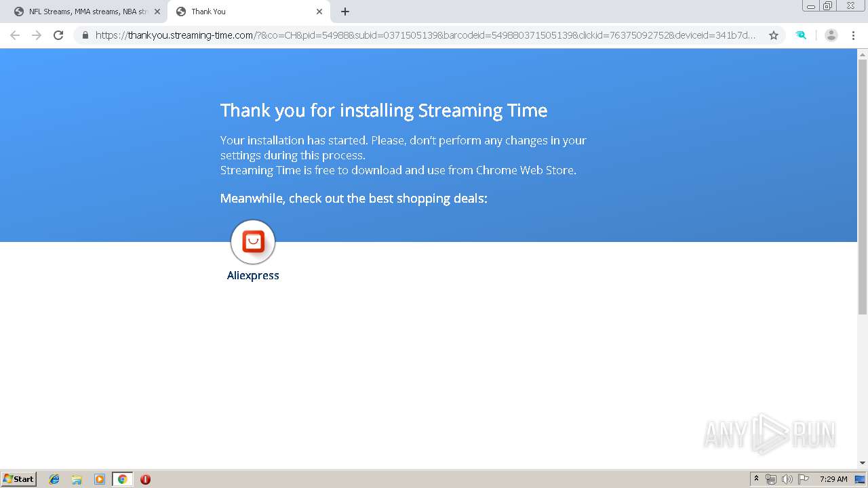The width and height of the screenshot is (868, 488).
Task: Open the Action Center flag icon
Action: [804, 479]
